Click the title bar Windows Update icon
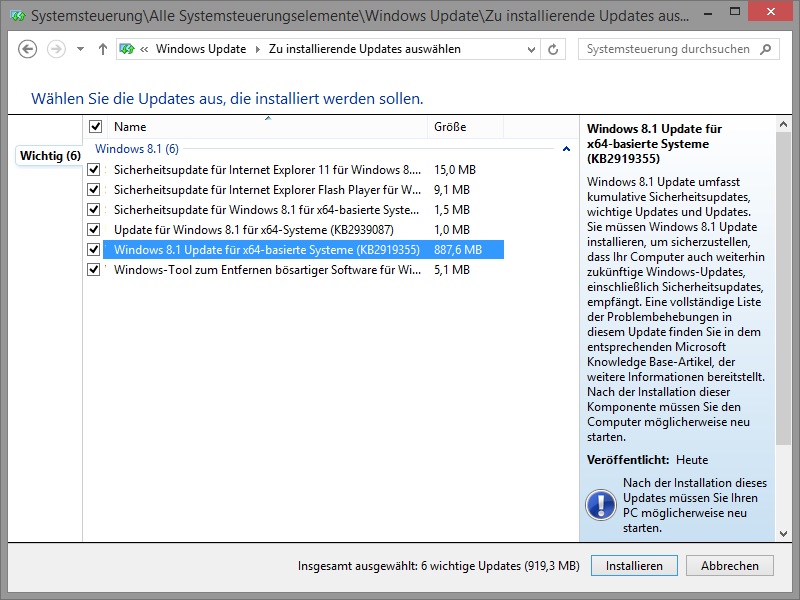The height and width of the screenshot is (600, 800). pyautogui.click(x=17, y=16)
